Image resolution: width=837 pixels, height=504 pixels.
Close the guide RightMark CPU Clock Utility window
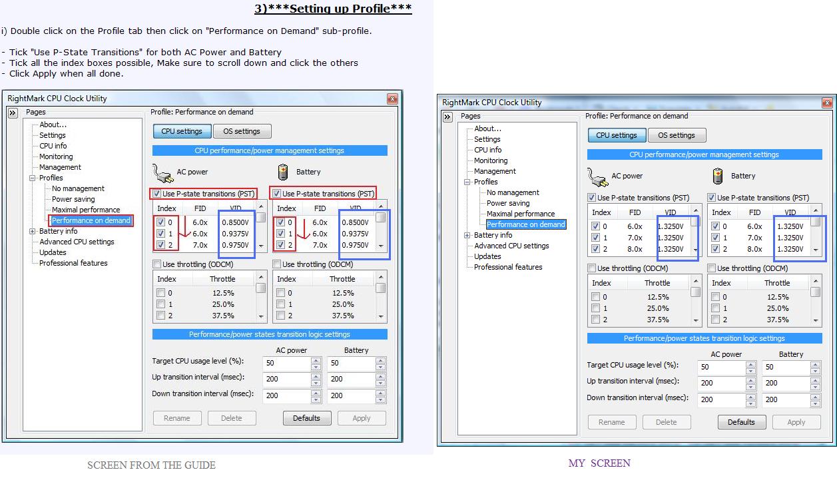[x=392, y=99]
